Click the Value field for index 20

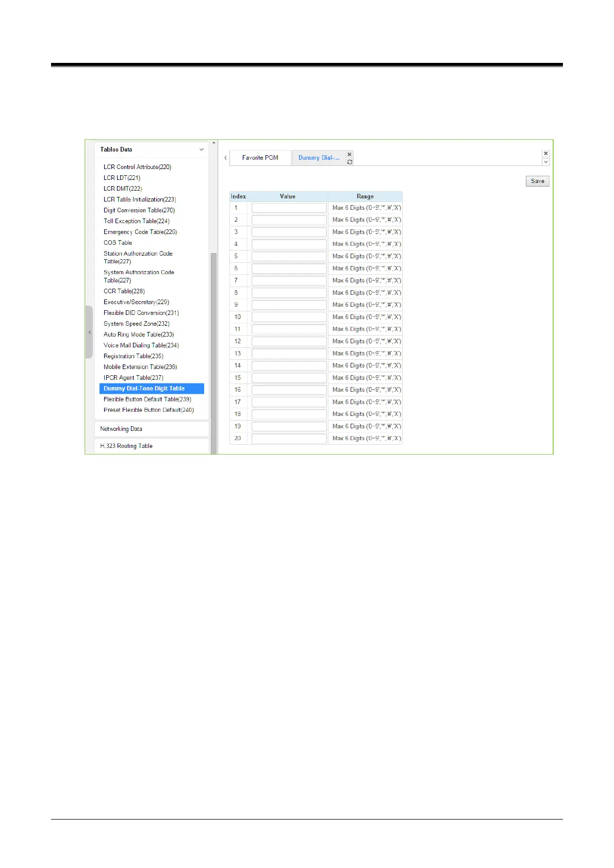tap(289, 439)
